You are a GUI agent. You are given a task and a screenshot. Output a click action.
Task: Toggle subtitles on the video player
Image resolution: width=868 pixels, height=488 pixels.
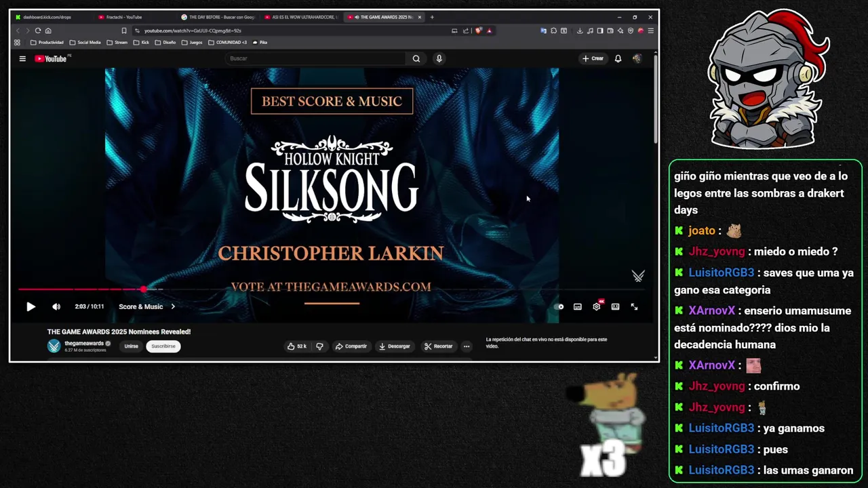[578, 307]
